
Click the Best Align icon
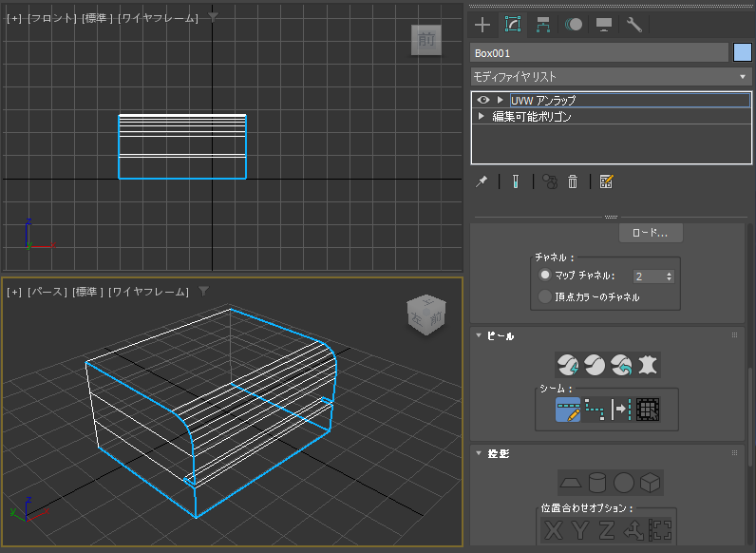(633, 530)
